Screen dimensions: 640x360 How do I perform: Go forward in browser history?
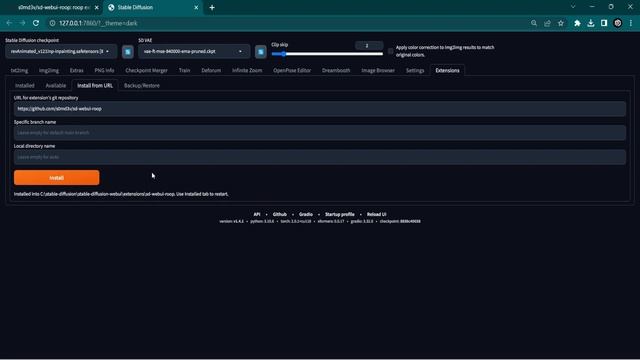coord(22,23)
